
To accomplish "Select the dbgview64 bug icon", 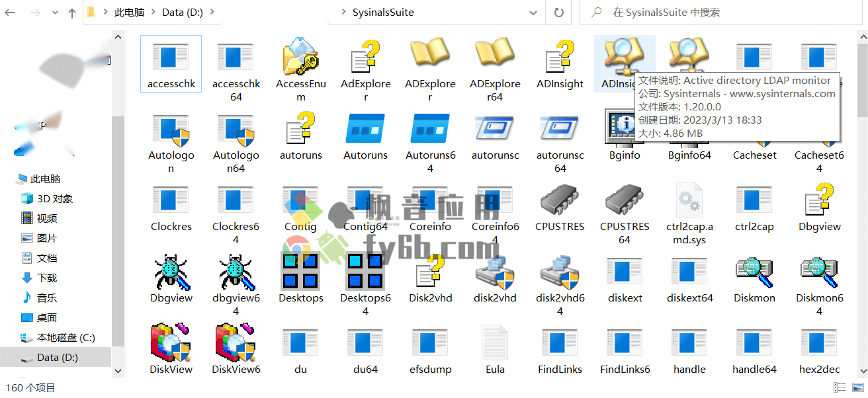I will click(x=236, y=271).
